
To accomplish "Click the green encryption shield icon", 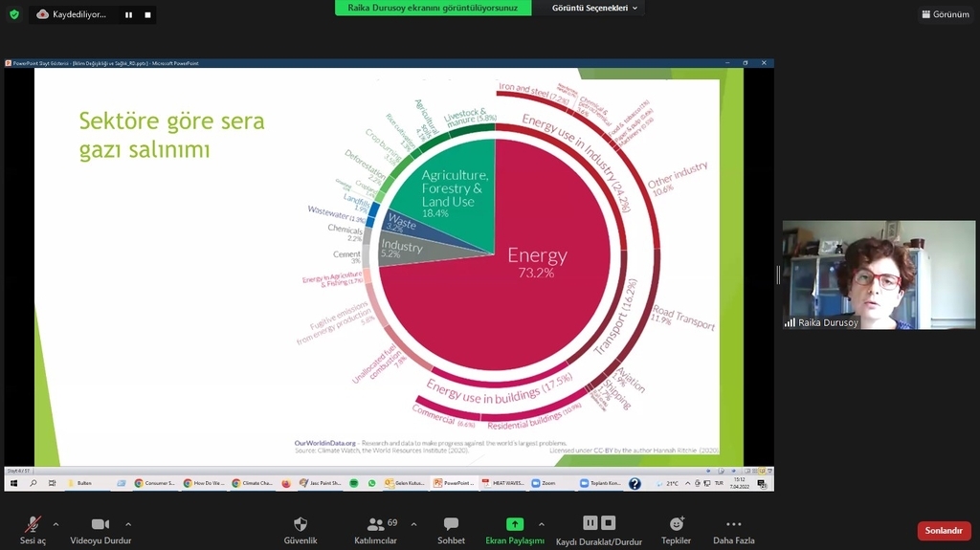I will click(13, 14).
